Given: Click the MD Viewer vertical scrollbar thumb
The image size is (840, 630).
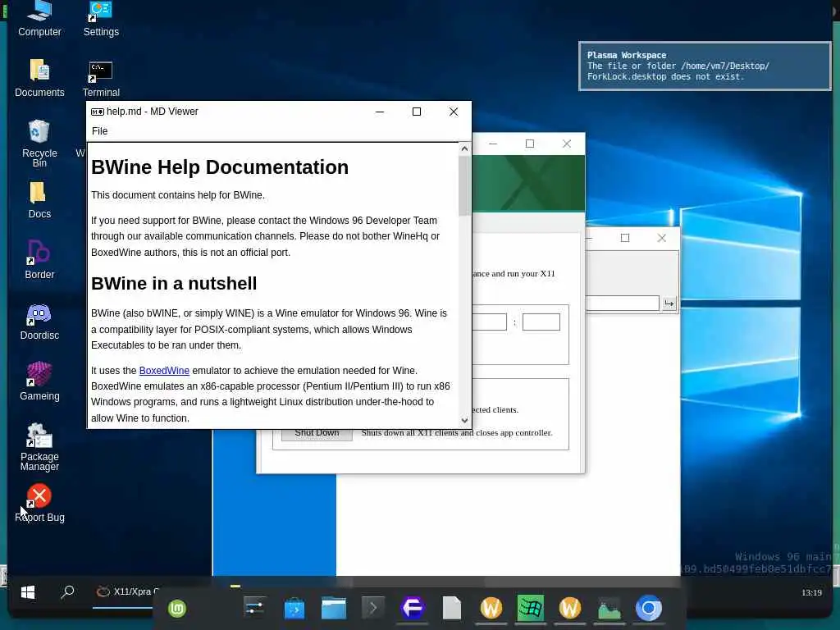Looking at the screenshot, I should coord(464,185).
